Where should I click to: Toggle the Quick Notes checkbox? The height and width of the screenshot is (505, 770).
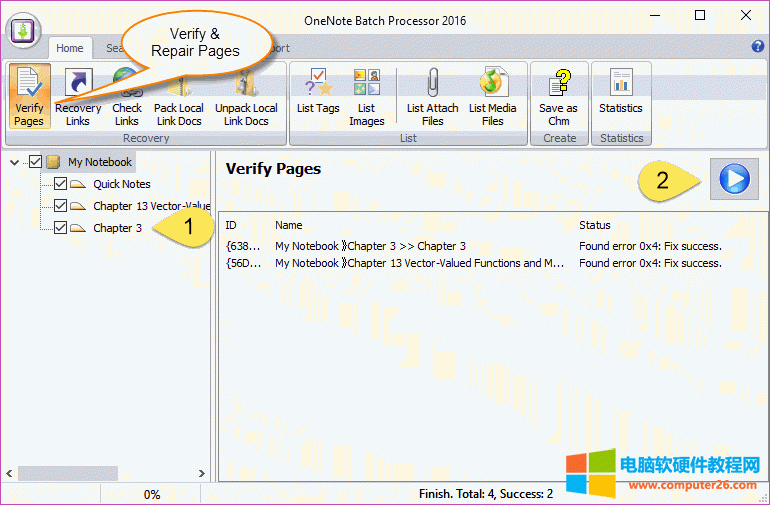60,184
